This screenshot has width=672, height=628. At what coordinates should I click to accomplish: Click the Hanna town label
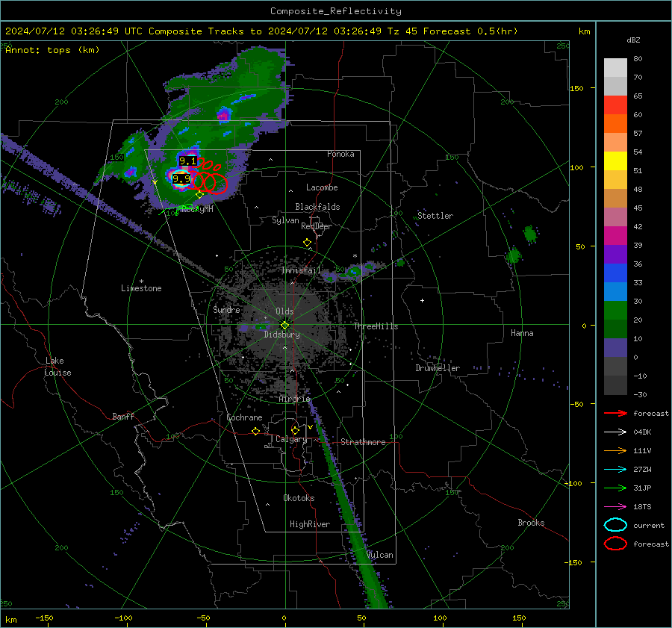pyautogui.click(x=522, y=333)
